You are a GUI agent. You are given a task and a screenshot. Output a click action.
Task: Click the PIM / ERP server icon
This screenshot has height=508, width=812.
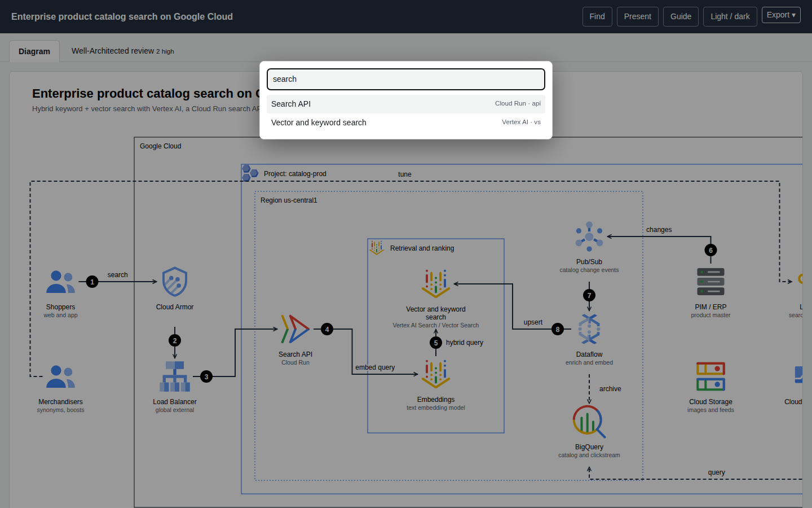pyautogui.click(x=710, y=282)
